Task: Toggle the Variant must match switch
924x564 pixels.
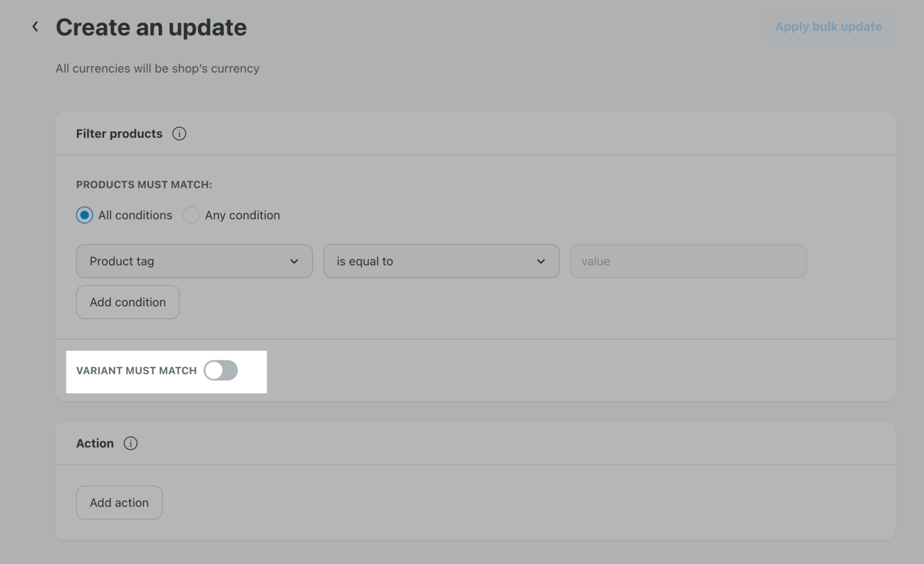Action: pyautogui.click(x=221, y=371)
